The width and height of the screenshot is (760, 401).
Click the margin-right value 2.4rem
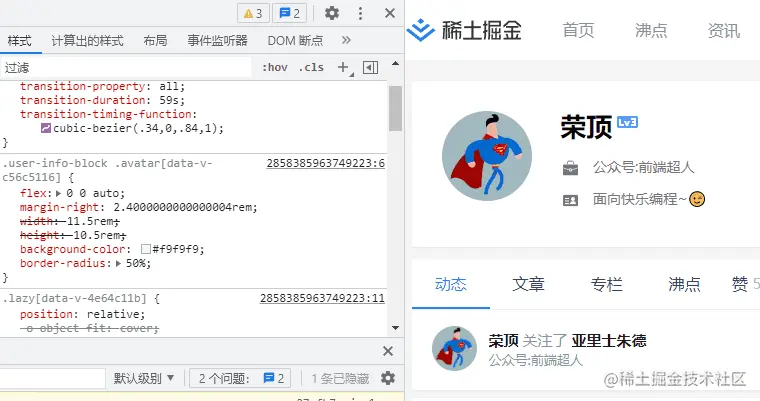(x=182, y=208)
